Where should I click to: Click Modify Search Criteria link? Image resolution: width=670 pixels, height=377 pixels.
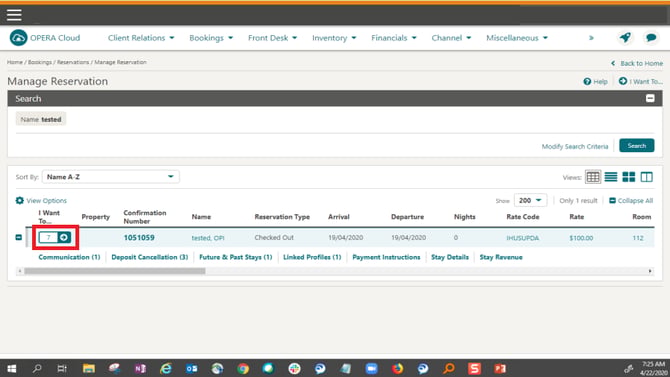click(x=575, y=147)
